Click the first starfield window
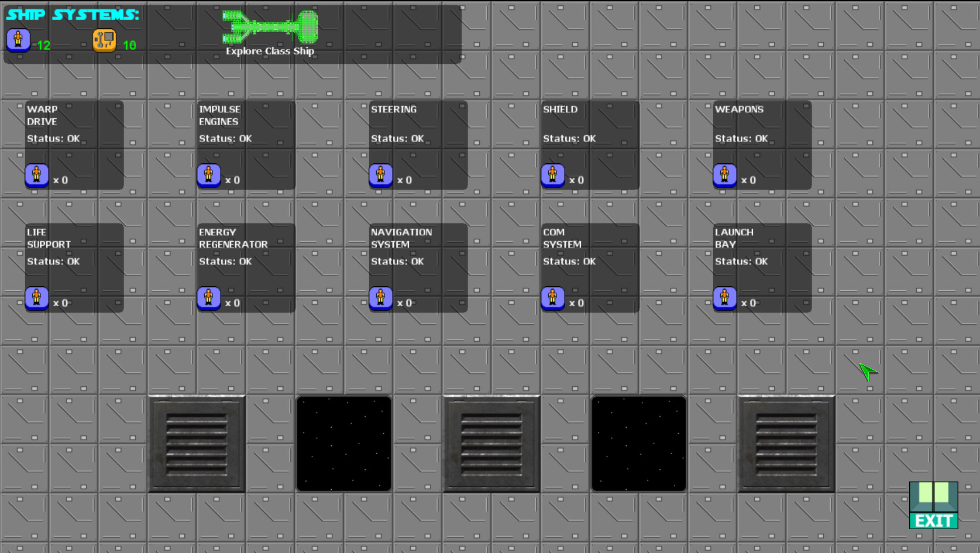Viewport: 980px width, 553px height. point(344,443)
